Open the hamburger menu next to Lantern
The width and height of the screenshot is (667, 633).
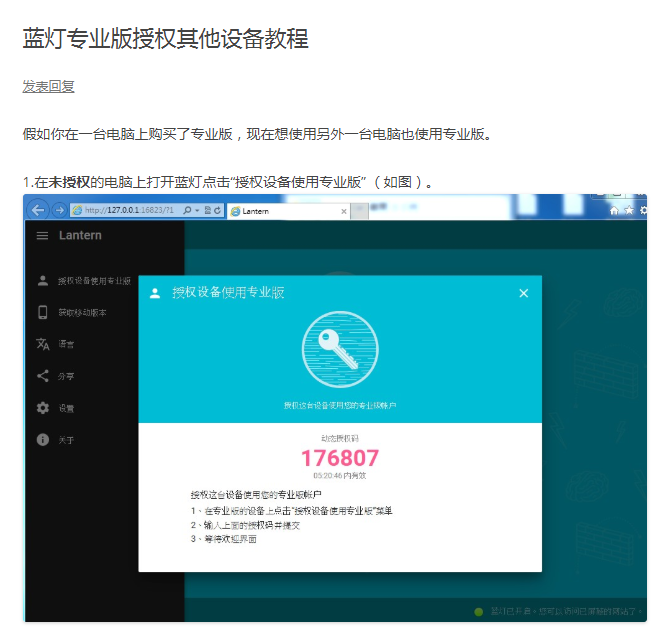42,236
